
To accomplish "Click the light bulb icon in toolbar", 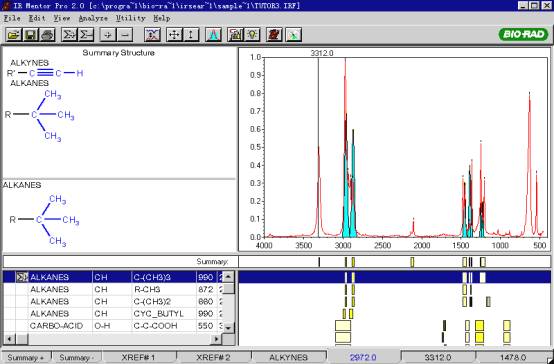I will (253, 35).
